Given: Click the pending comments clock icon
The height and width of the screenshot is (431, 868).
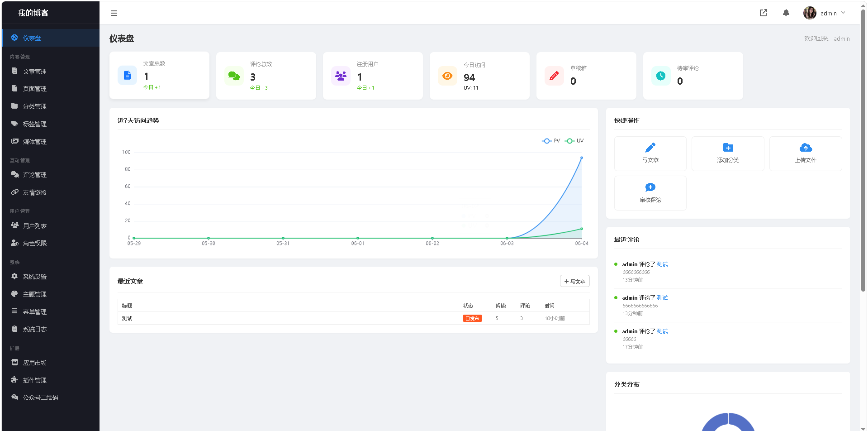Looking at the screenshot, I should 661,76.
